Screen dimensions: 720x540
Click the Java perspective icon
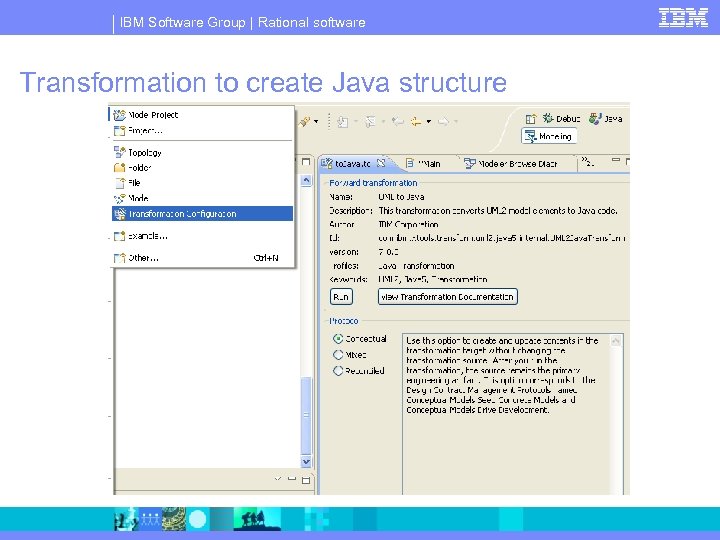coord(595,118)
